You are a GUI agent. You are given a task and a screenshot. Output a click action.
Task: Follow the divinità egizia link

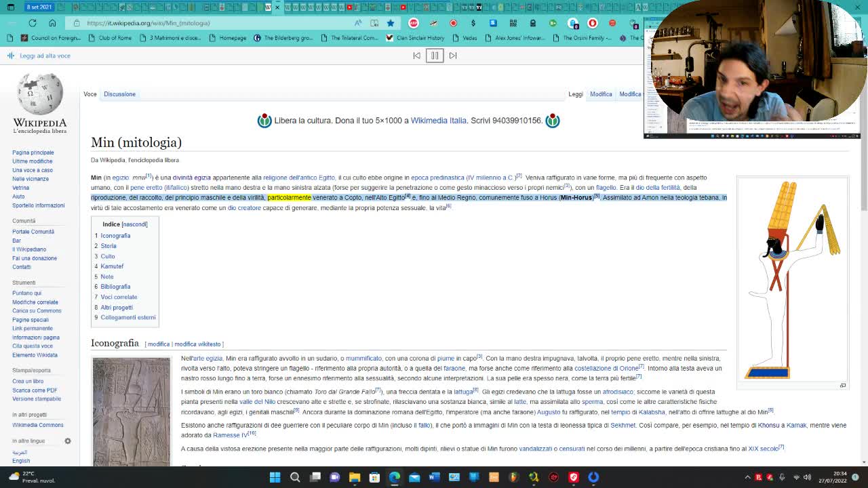click(192, 178)
